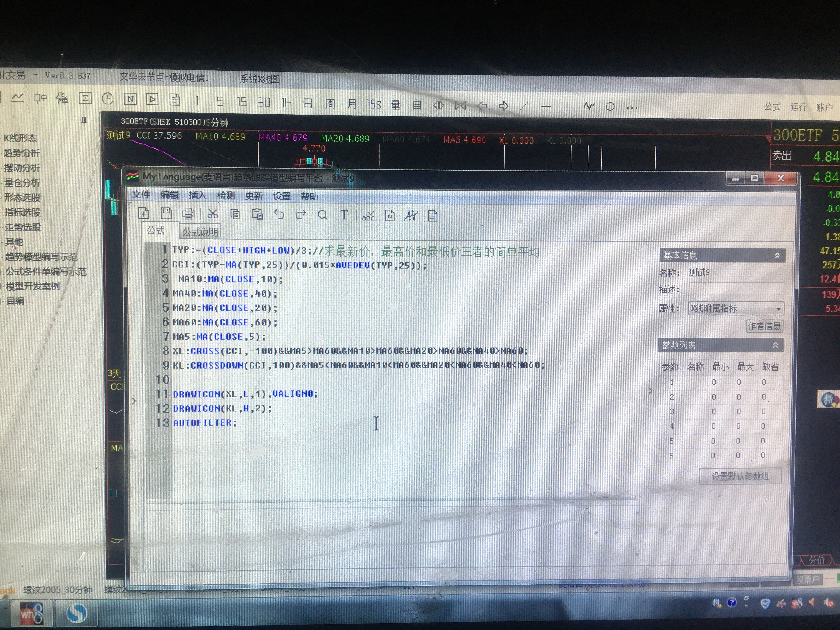This screenshot has width=840, height=630.
Task: Click the 设置默认参数组 button
Action: point(740,476)
